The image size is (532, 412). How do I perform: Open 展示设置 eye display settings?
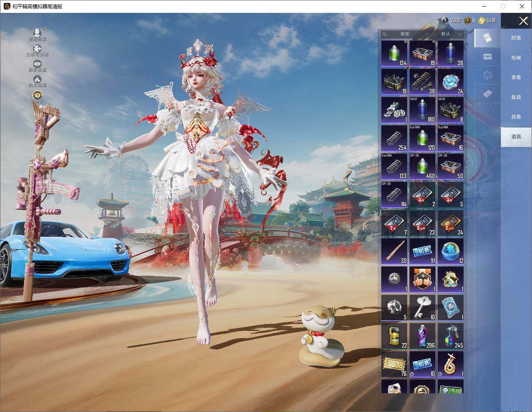37,64
